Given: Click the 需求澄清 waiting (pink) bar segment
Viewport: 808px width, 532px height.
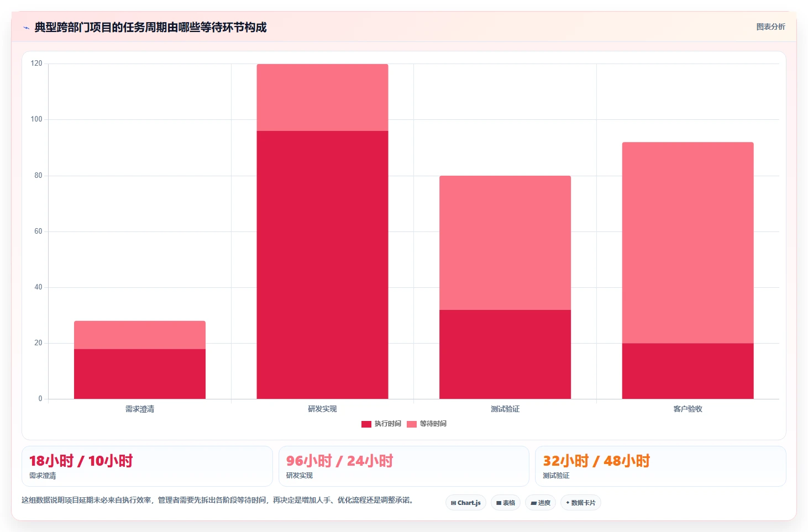Looking at the screenshot, I should click(140, 335).
